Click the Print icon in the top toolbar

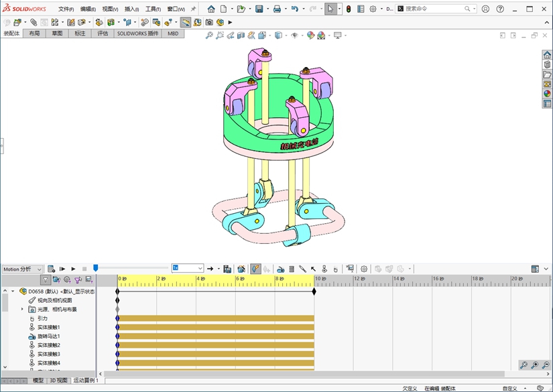tap(277, 9)
